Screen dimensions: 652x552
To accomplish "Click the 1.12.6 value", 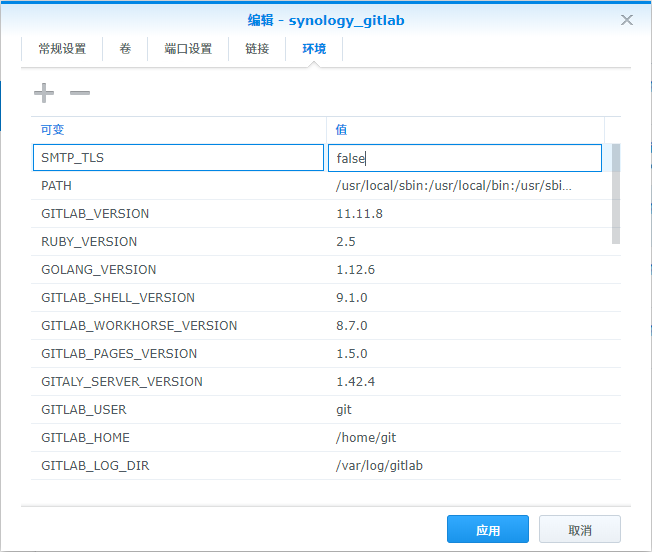I will [356, 270].
